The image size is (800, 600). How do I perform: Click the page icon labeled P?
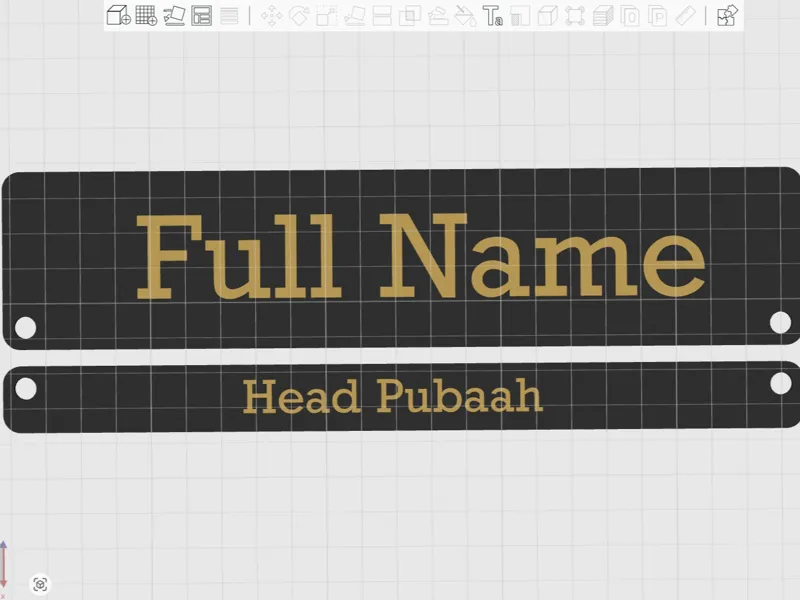(x=658, y=15)
